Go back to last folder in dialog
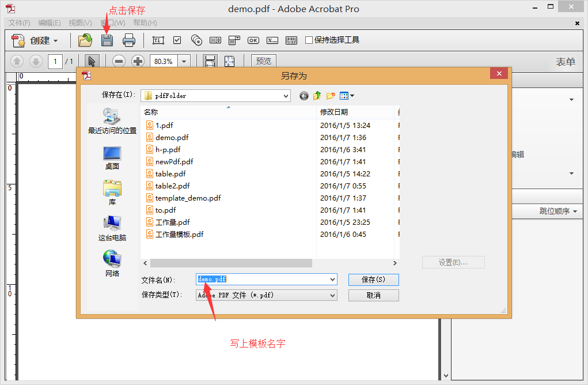This screenshot has height=385, width=588. click(x=304, y=96)
